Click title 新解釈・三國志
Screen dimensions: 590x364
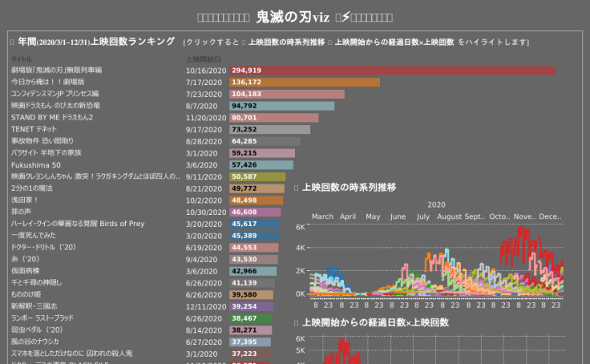(34, 306)
